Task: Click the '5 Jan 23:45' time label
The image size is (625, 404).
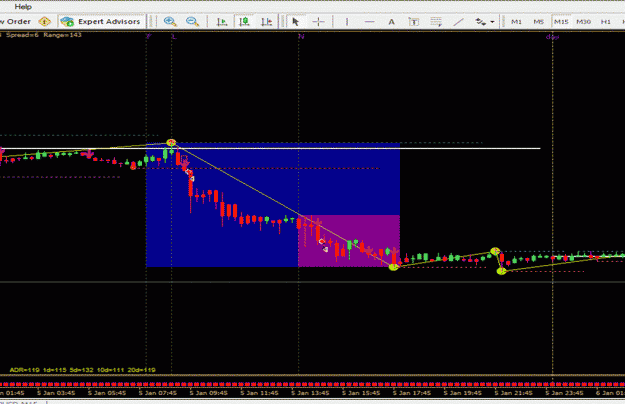Action: tap(564, 393)
